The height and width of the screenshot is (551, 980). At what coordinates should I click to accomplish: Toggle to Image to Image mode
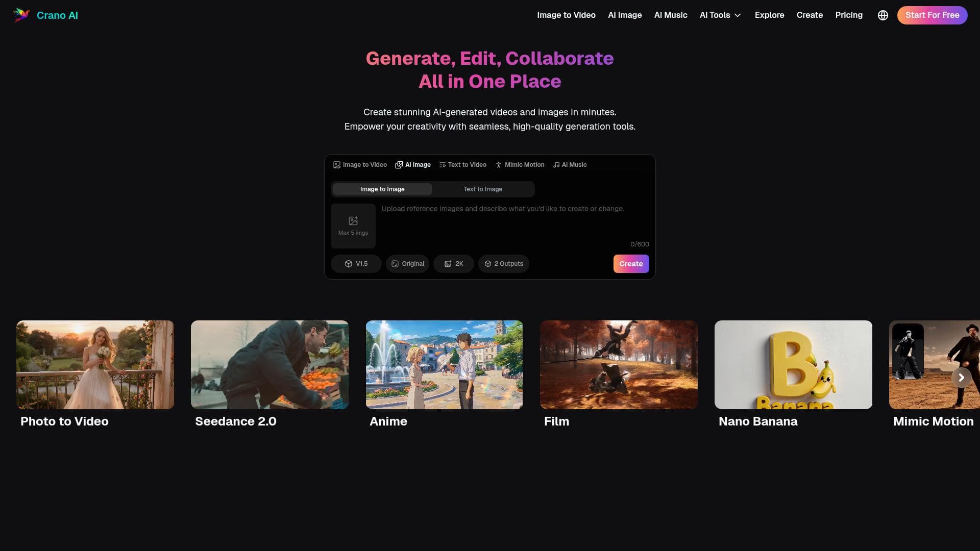coord(382,189)
